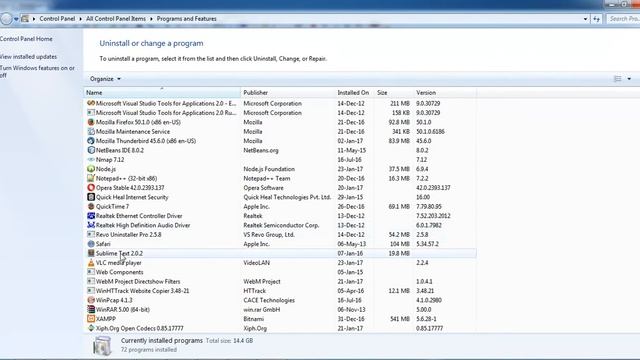Click the Microsoft Visual Studio Tools 211 MB row icon

pos(91,103)
